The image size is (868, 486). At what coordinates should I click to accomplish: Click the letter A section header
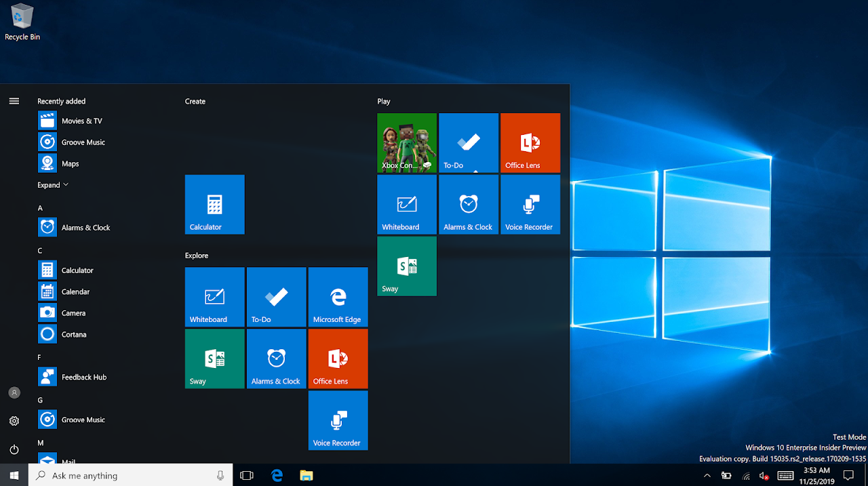(x=40, y=208)
